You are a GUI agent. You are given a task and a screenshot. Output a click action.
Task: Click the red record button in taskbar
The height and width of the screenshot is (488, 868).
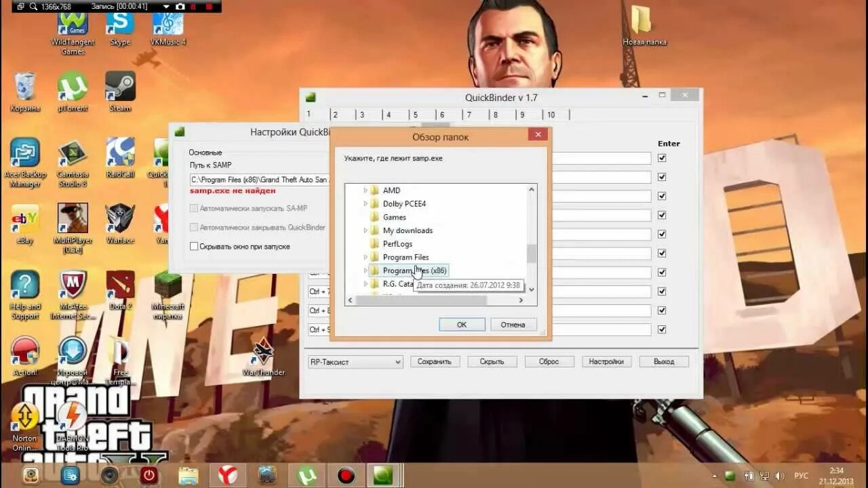coord(347,475)
